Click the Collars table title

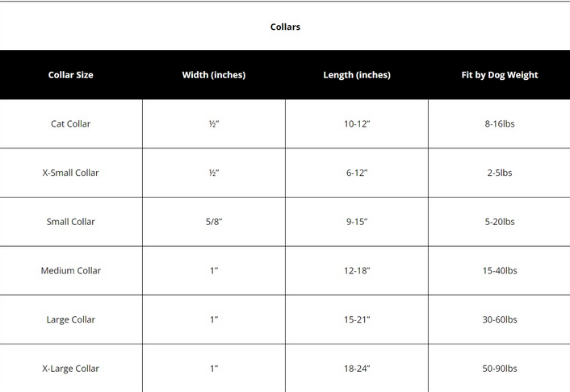pyautogui.click(x=285, y=27)
